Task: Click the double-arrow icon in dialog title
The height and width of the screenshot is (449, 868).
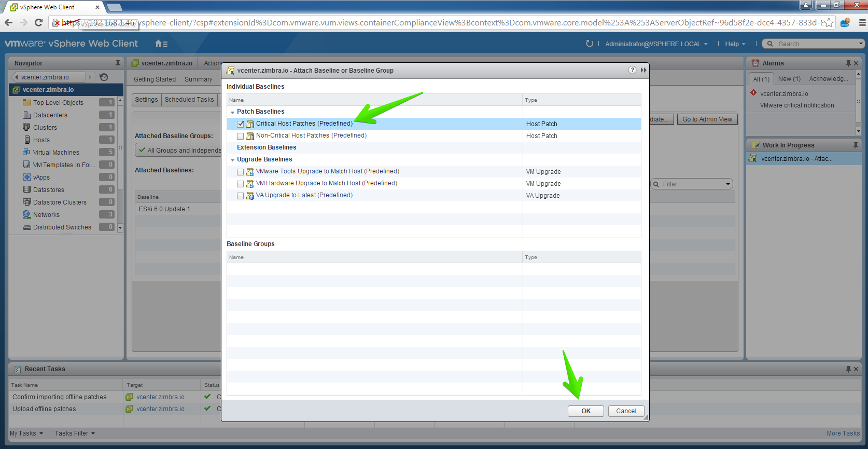Action: (643, 70)
